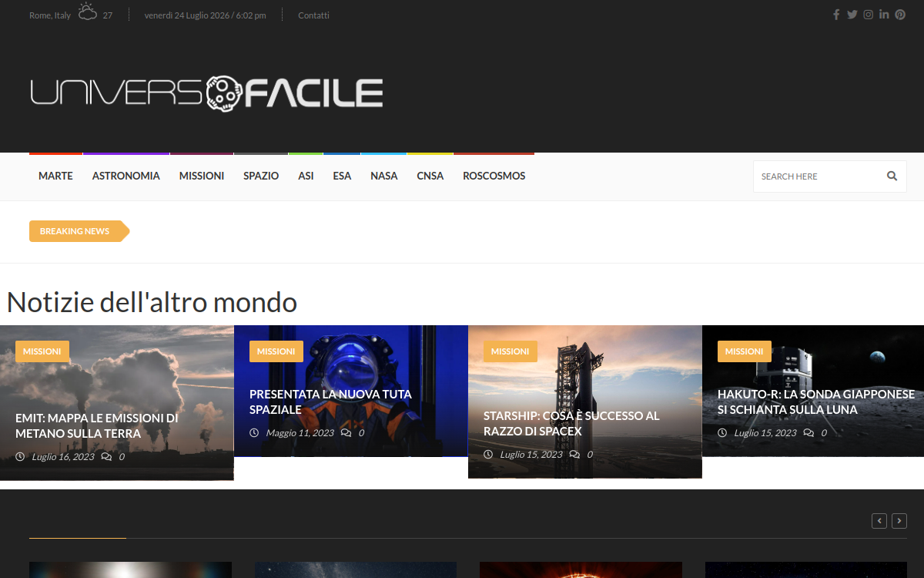The width and height of the screenshot is (924, 578).
Task: Click clock icon on EMIT article
Action: [20, 457]
